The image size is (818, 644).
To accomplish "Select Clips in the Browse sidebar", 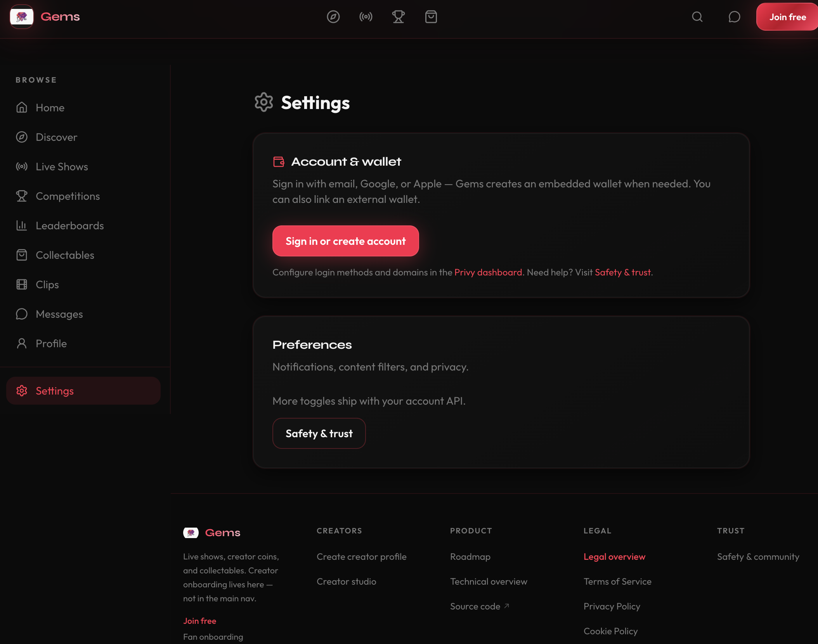I will (47, 285).
